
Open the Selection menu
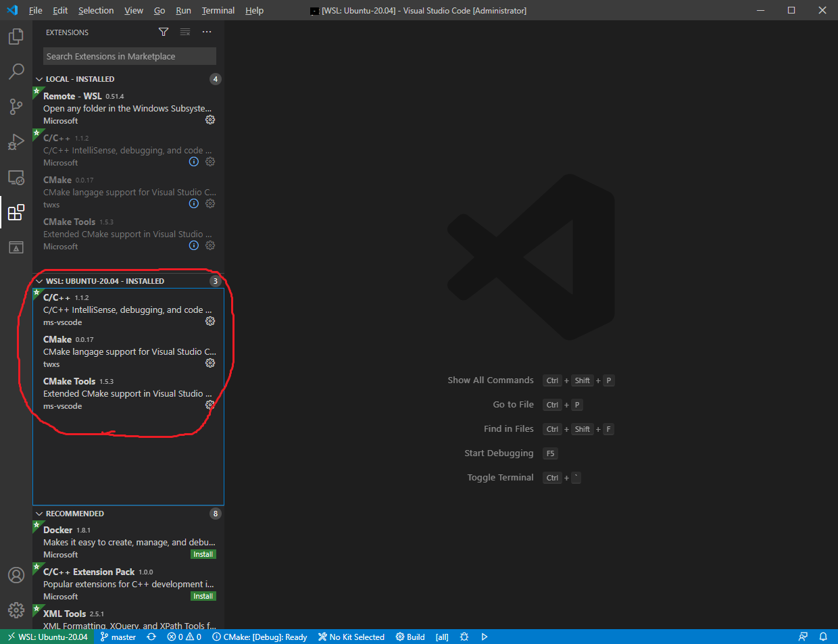click(x=96, y=10)
